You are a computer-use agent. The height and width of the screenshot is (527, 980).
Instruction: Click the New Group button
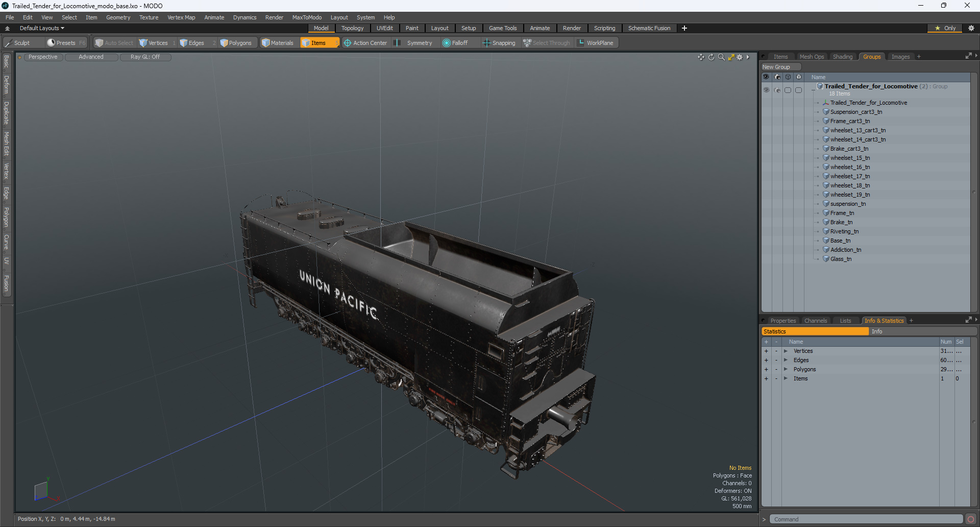point(781,67)
